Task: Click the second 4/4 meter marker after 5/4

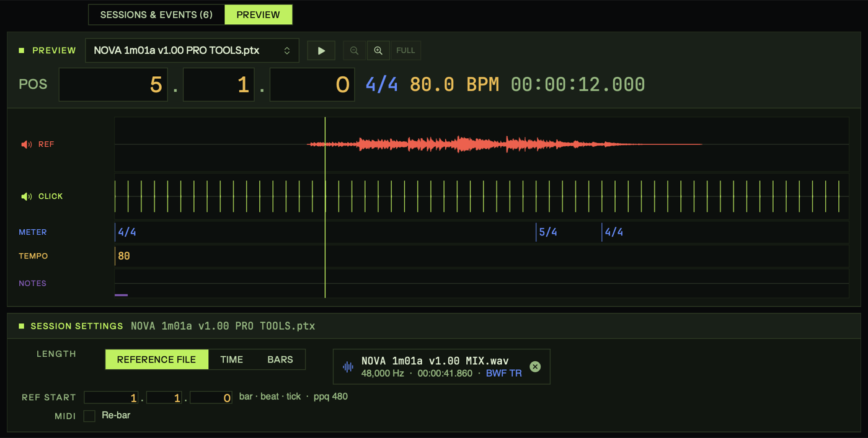Action: [613, 232]
